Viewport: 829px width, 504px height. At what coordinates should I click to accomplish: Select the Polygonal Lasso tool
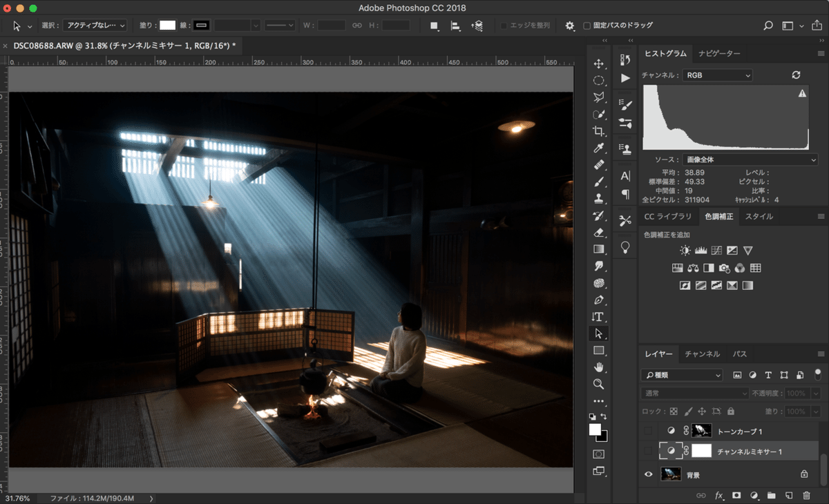[x=598, y=97]
